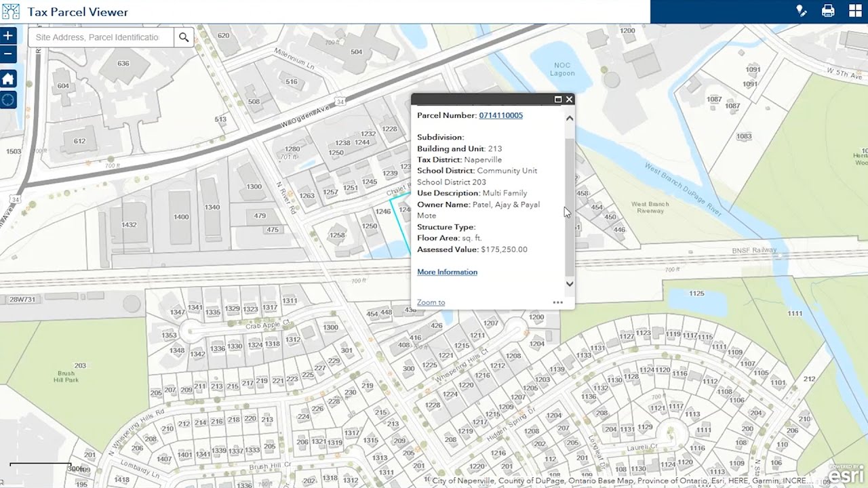The width and height of the screenshot is (868, 488).
Task: Open the More Information link
Action: click(x=447, y=272)
